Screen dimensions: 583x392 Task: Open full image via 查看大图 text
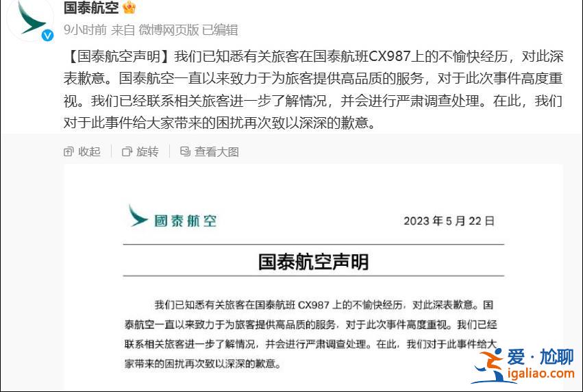pos(216,151)
